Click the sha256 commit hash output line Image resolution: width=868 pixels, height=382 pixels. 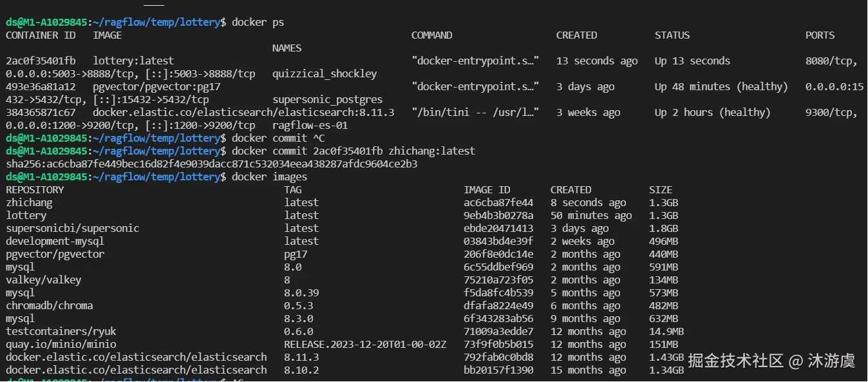pyautogui.click(x=211, y=164)
